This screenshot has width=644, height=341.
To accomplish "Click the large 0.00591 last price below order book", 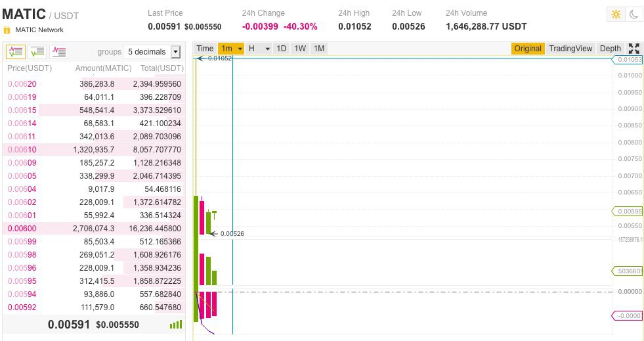I will pos(68,325).
